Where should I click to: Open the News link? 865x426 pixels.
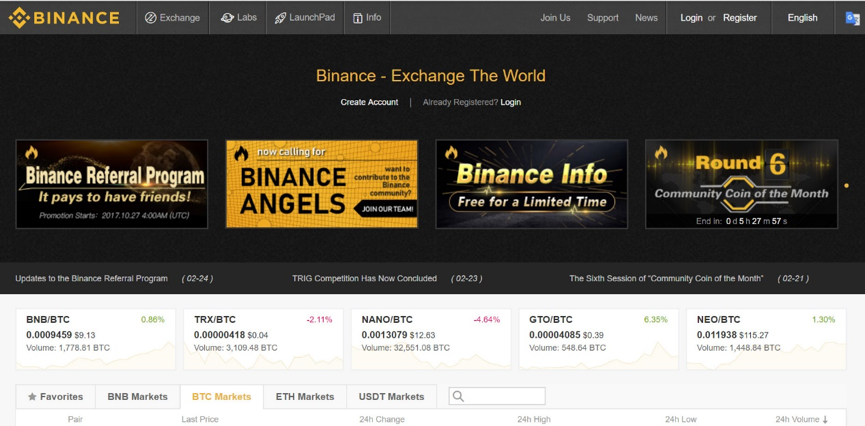646,18
